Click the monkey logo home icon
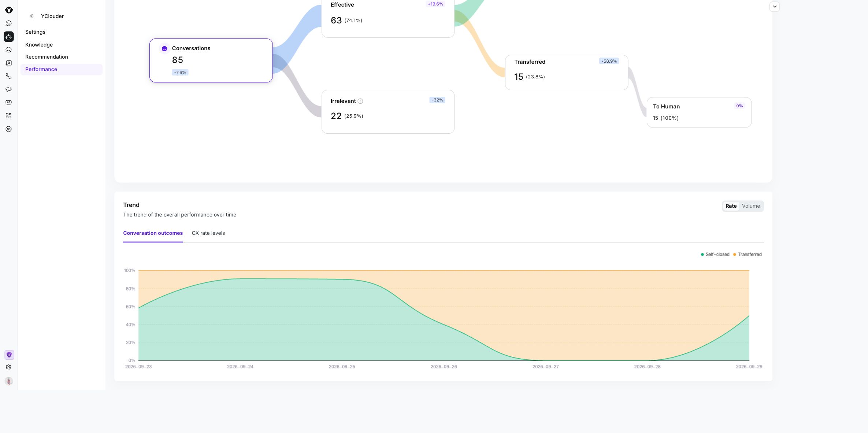Image resolution: width=868 pixels, height=433 pixels. (x=9, y=10)
